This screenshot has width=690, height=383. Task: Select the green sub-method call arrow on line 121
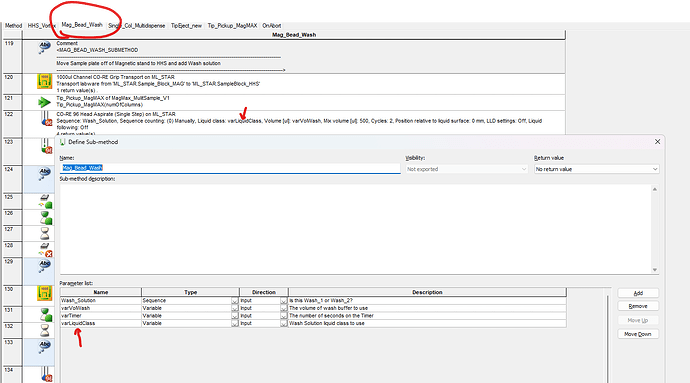coord(44,103)
